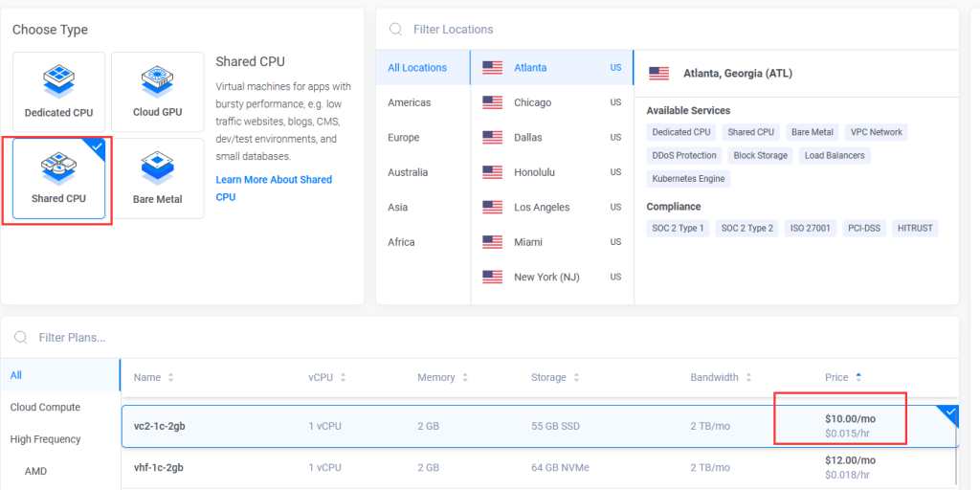The image size is (980, 490).
Task: Click the Chicago US flag icon
Action: [492, 102]
